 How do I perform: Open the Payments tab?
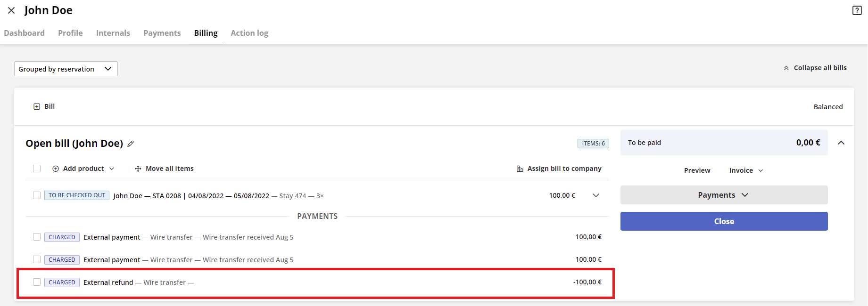tap(162, 33)
